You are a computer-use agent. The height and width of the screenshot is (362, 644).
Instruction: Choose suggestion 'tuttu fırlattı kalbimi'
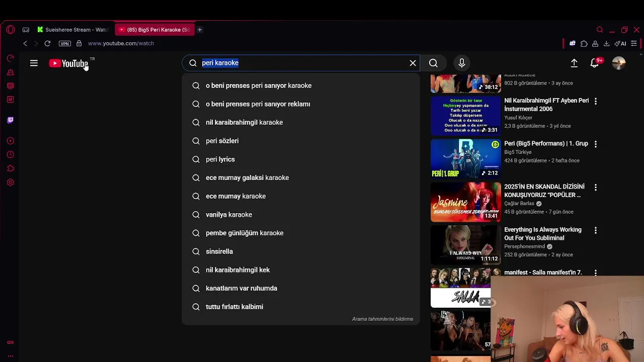tap(301, 307)
